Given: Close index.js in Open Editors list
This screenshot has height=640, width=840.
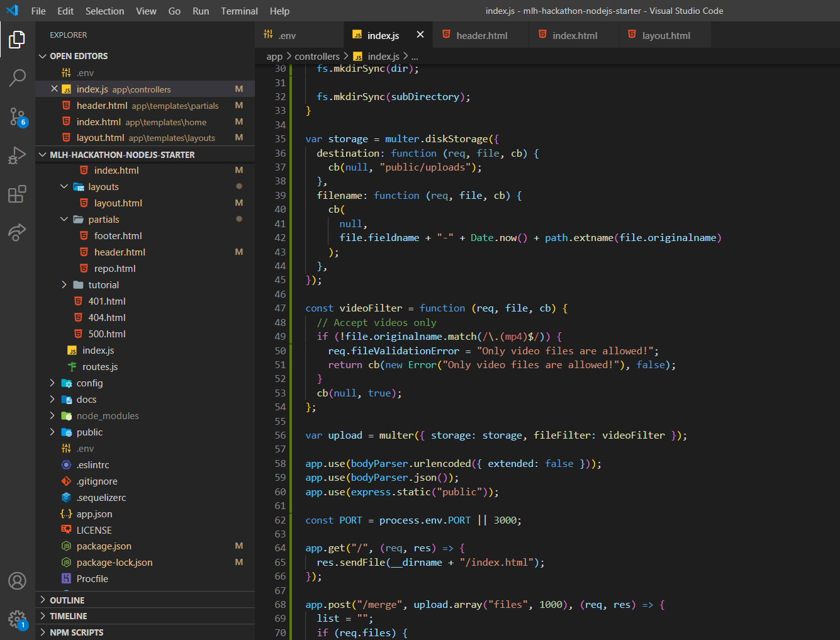Looking at the screenshot, I should click(54, 89).
